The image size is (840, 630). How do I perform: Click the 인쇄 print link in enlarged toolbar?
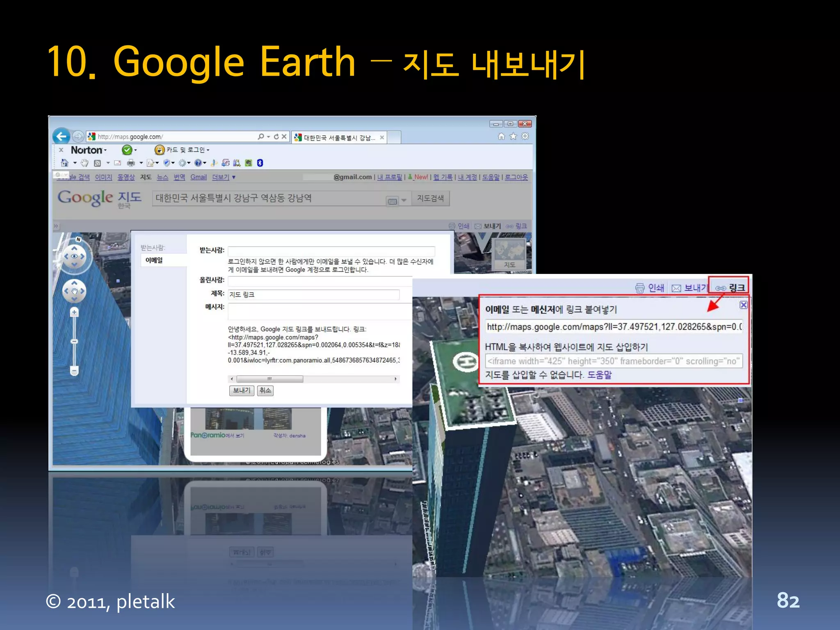click(x=650, y=288)
